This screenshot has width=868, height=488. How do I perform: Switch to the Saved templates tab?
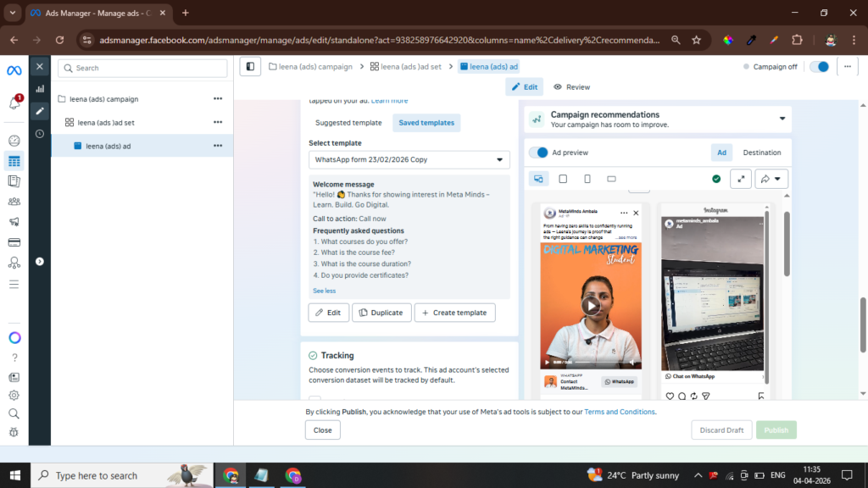click(x=426, y=123)
